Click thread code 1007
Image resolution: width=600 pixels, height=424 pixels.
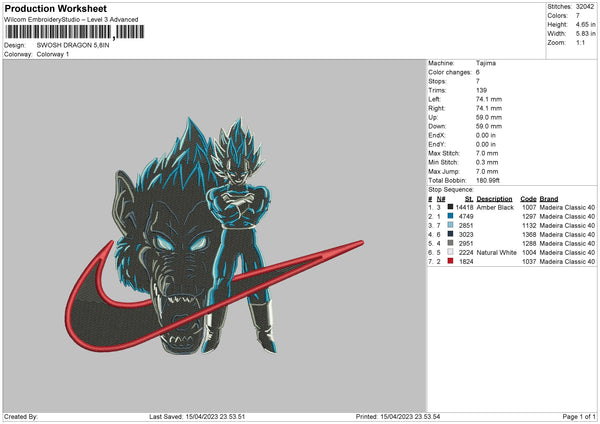coord(529,207)
